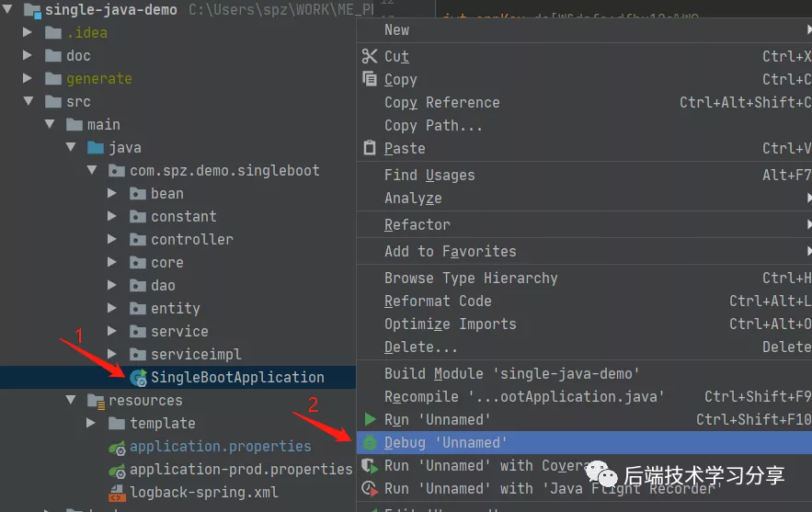Click the green Run play icon
The image size is (812, 512).
click(370, 419)
